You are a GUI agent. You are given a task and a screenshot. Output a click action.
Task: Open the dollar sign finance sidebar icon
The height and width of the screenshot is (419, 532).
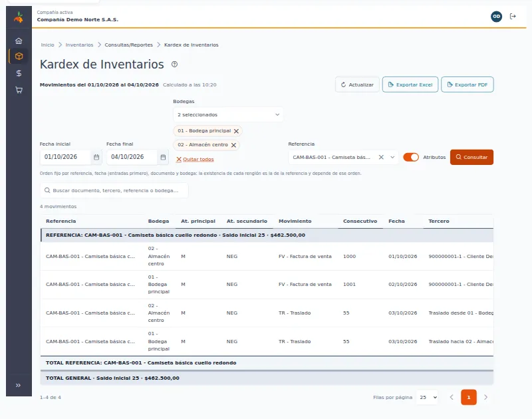[19, 73]
